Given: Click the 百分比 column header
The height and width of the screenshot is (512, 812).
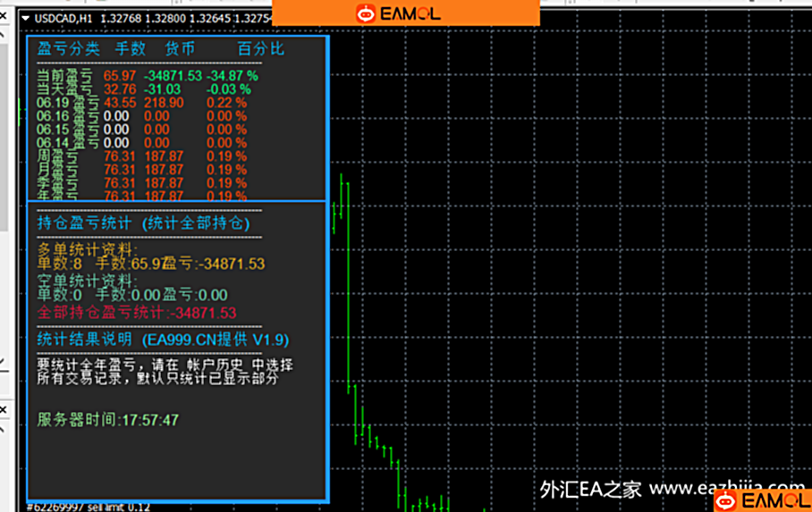Looking at the screenshot, I should pos(260,48).
